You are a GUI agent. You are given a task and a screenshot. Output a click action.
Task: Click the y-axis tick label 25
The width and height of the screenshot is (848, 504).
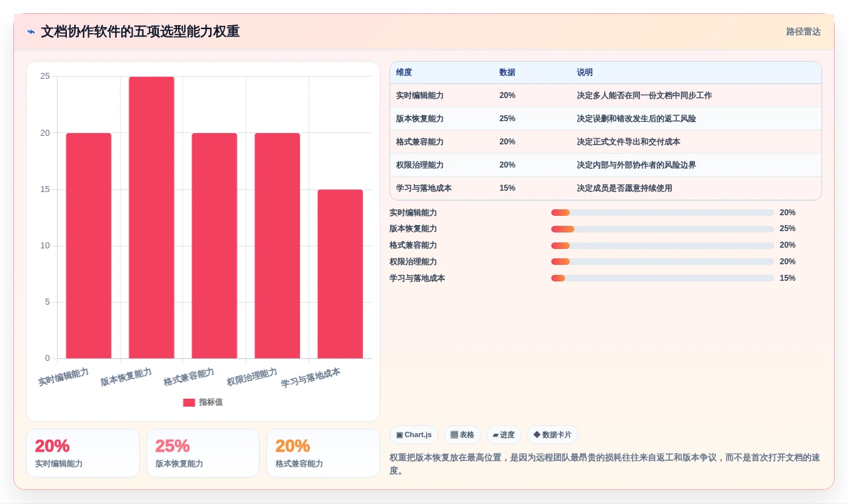(45, 77)
